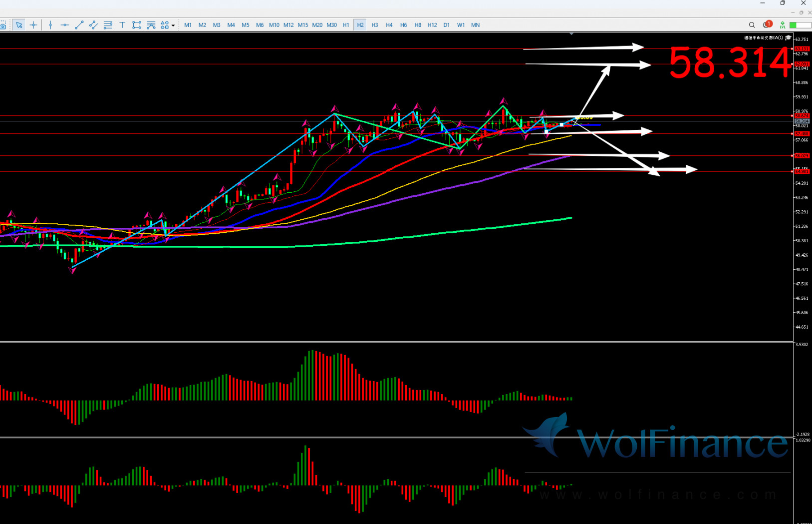Select the MN monthly timeframe tab
The image size is (812, 524).
(x=476, y=25)
